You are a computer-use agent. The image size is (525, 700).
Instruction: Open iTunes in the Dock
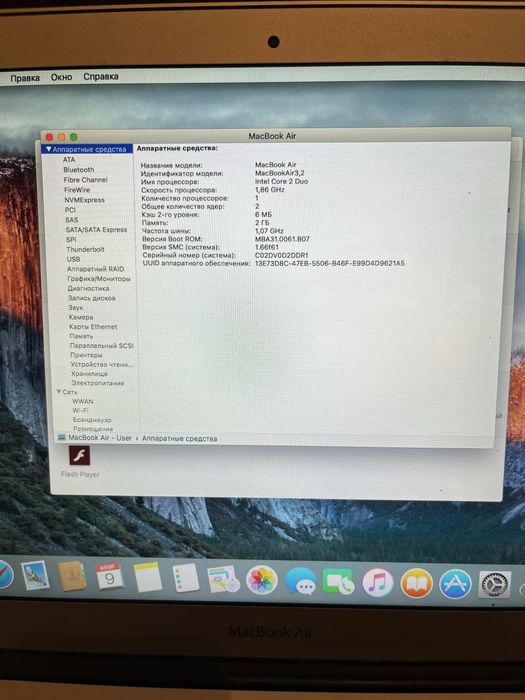click(x=378, y=583)
